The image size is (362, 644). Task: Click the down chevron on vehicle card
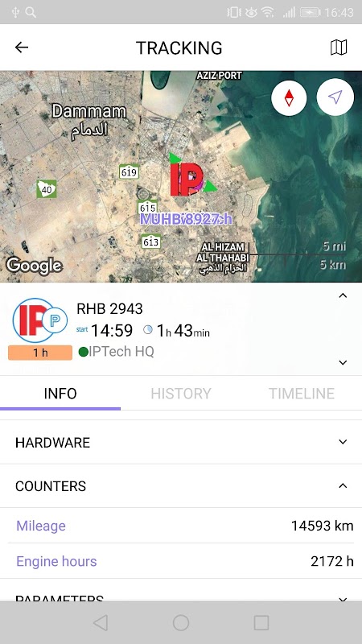coord(343,362)
